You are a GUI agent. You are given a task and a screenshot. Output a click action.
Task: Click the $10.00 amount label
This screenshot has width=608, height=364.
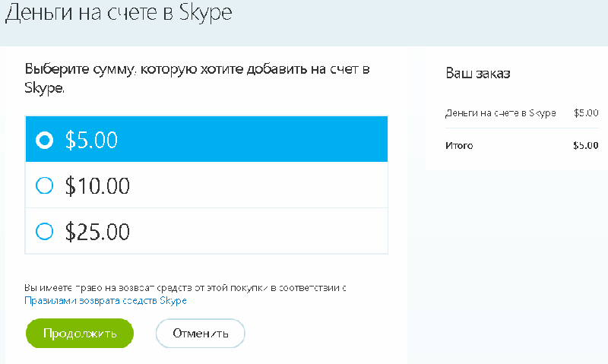[x=97, y=185]
